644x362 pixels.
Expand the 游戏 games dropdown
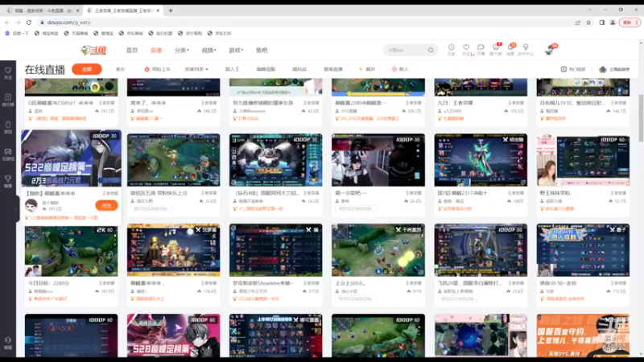click(x=236, y=50)
